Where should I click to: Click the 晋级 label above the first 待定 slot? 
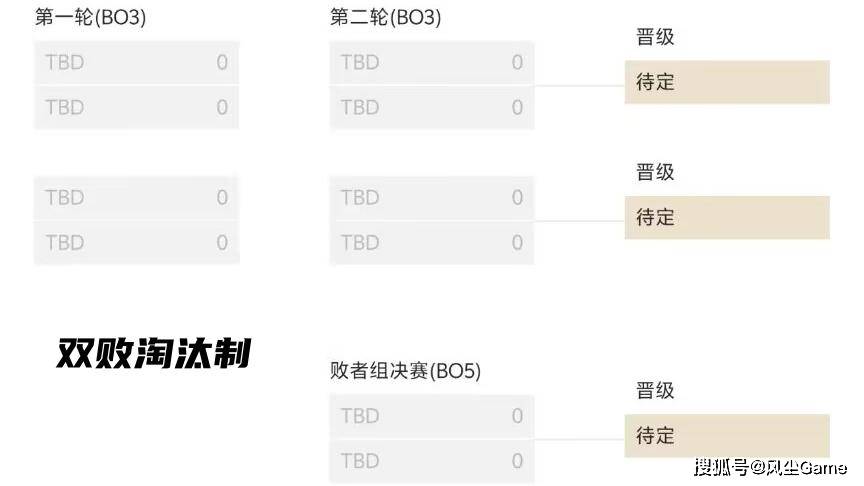click(x=656, y=37)
